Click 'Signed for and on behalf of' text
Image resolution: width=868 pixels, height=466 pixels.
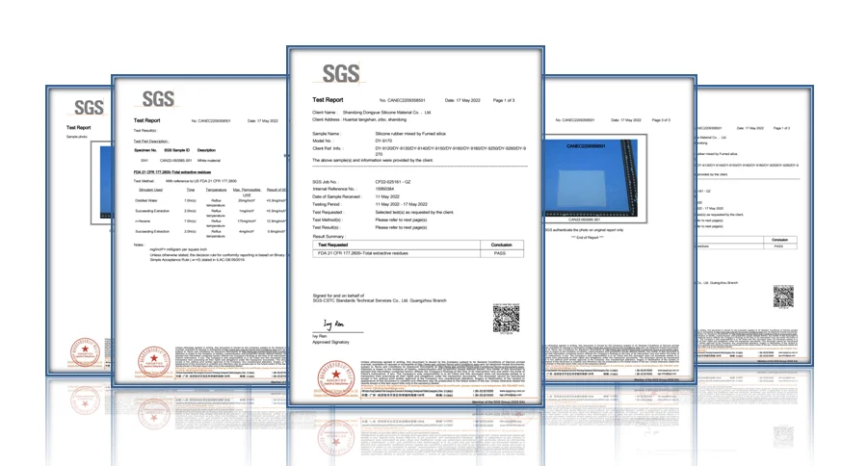pyautogui.click(x=338, y=296)
